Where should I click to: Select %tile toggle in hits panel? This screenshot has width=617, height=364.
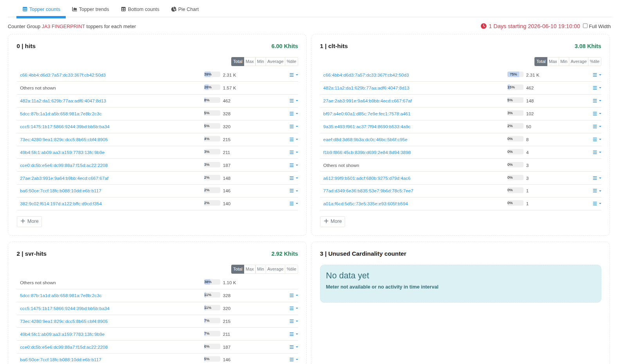(x=291, y=61)
